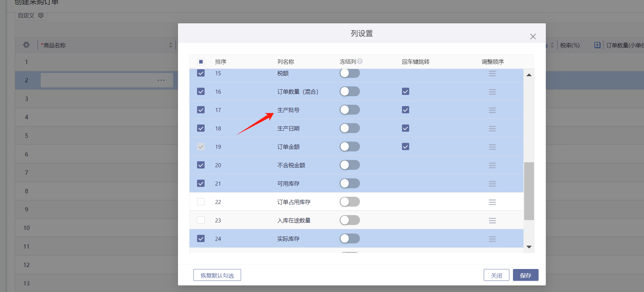Click the reorder handle for 可用库存
This screenshot has width=644, height=292.
click(x=492, y=184)
